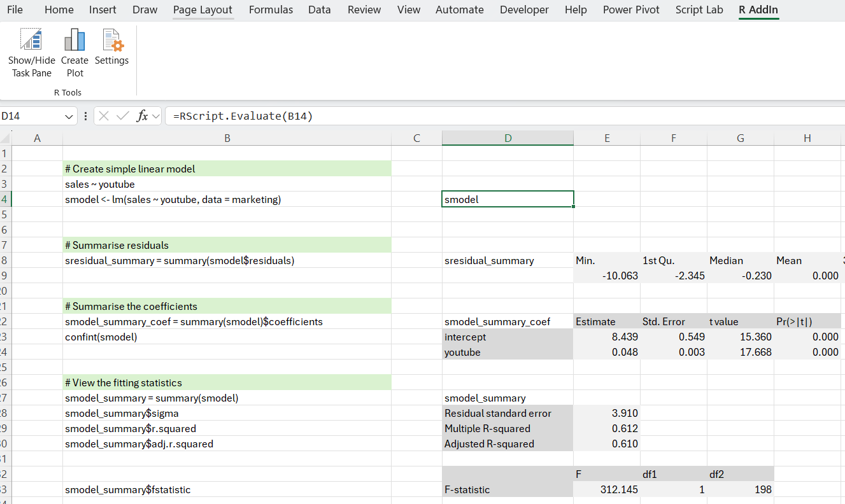The height and width of the screenshot is (504, 845).
Task: Select the 'Min.' header cell
Action: [607, 260]
